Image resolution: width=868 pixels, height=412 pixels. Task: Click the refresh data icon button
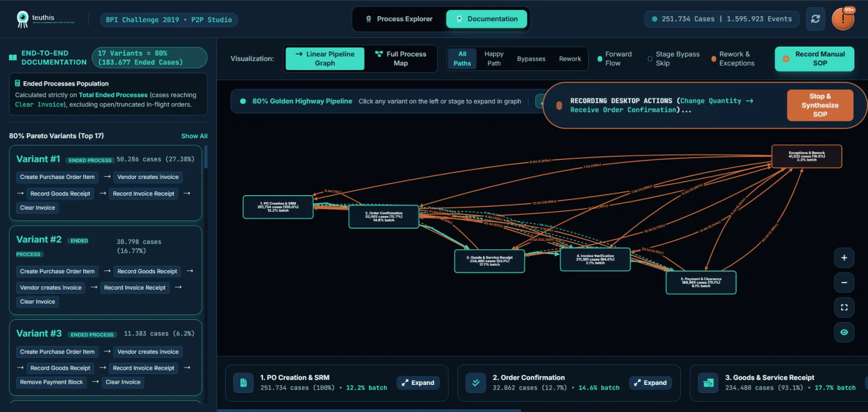click(815, 19)
